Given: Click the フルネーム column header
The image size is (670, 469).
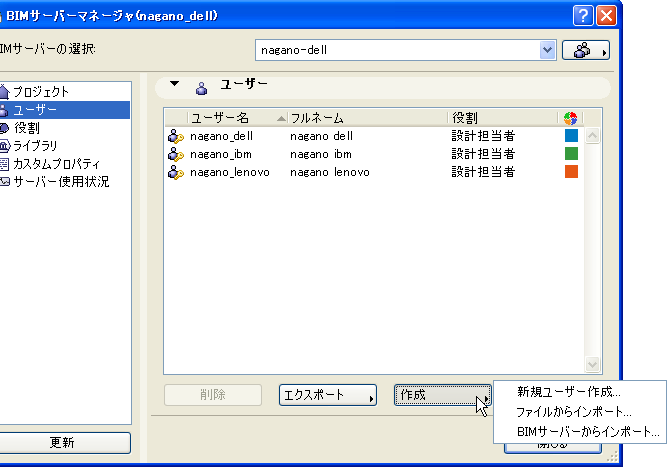Looking at the screenshot, I should click(367, 118).
